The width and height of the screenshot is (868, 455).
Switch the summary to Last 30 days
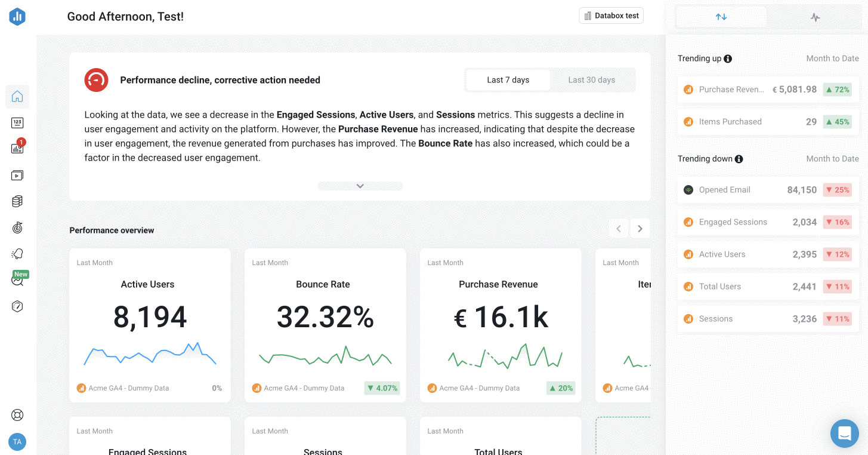coord(591,79)
